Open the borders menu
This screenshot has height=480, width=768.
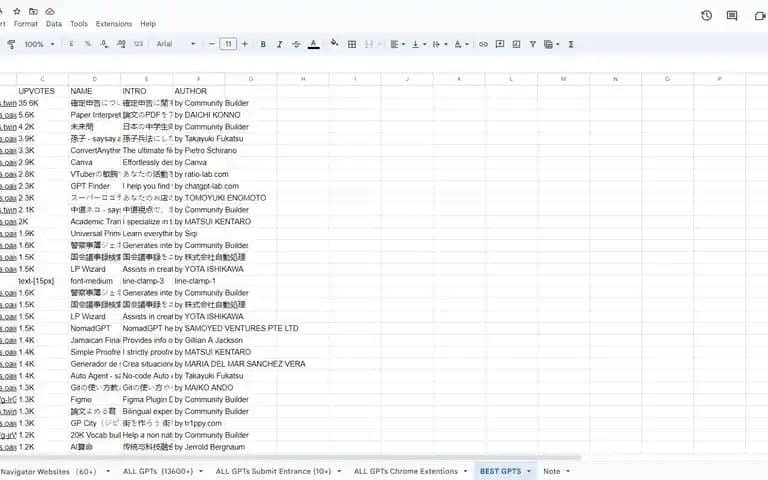(352, 44)
